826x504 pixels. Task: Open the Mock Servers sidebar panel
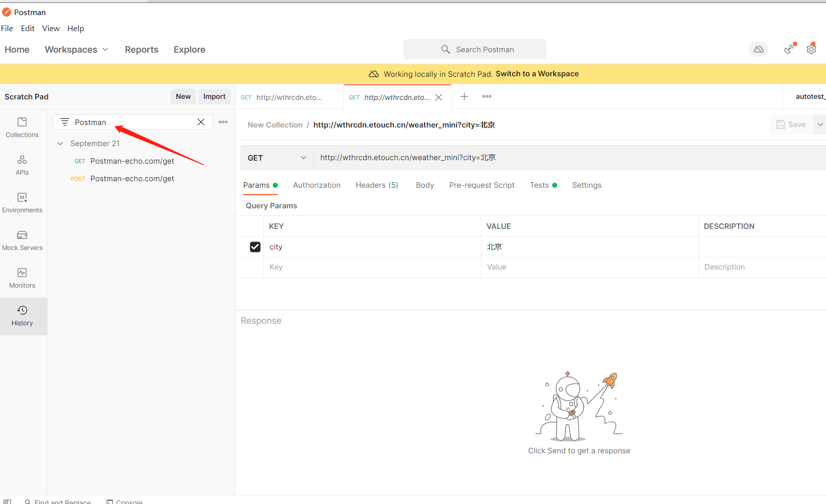click(22, 240)
